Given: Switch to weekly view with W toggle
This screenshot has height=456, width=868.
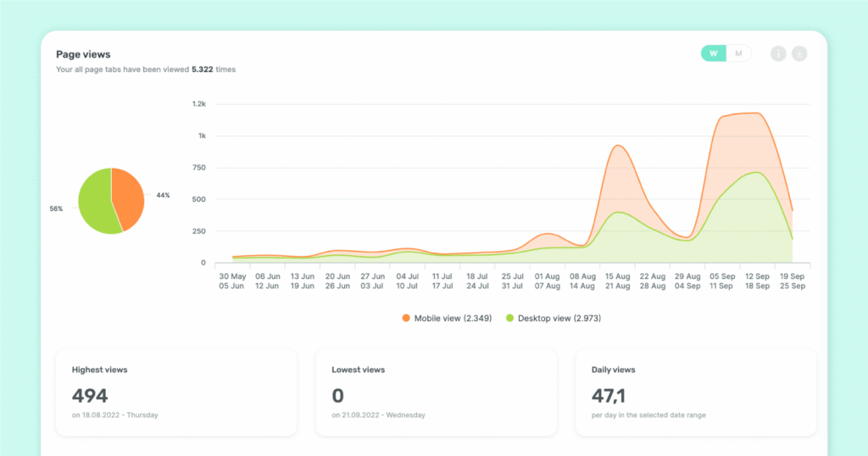Looking at the screenshot, I should (714, 54).
